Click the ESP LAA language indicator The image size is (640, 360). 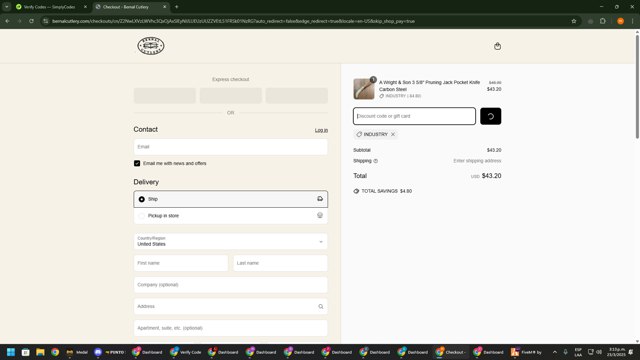[578, 352]
